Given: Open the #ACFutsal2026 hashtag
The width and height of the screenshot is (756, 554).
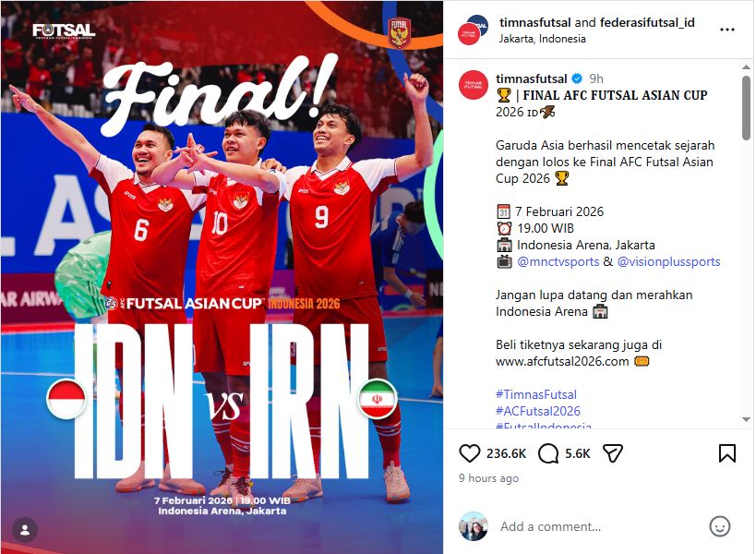Looking at the screenshot, I should click(538, 411).
